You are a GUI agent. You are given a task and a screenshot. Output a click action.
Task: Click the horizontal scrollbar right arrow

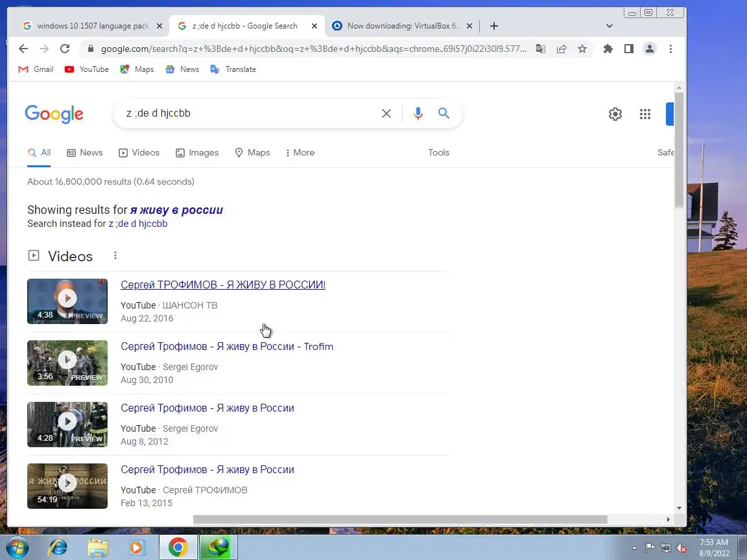click(x=668, y=520)
